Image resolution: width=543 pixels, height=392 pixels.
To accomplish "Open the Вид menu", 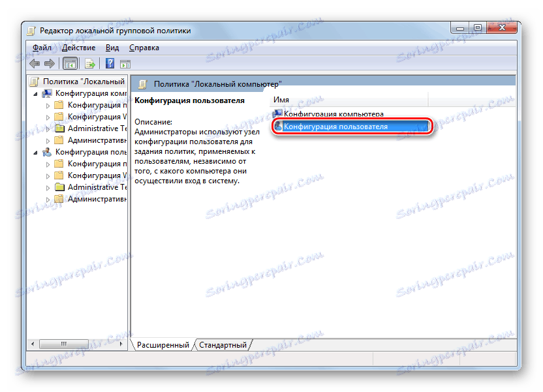I will [x=112, y=48].
